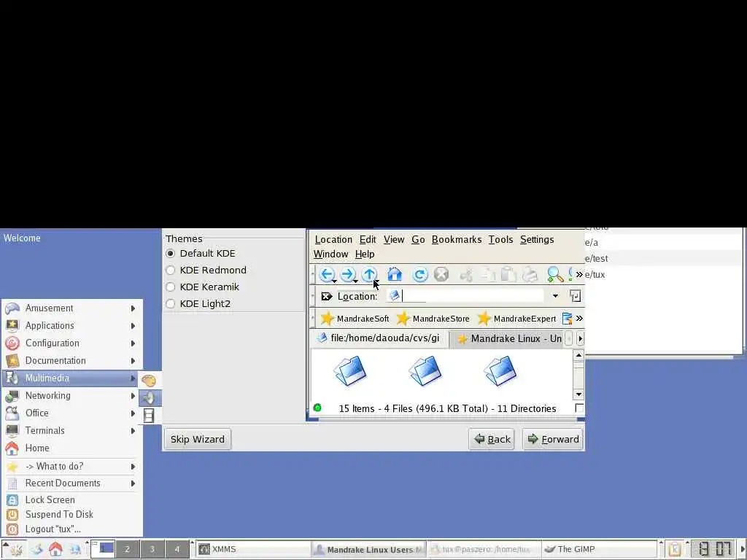Click the Go button beside the location field

pos(575,296)
